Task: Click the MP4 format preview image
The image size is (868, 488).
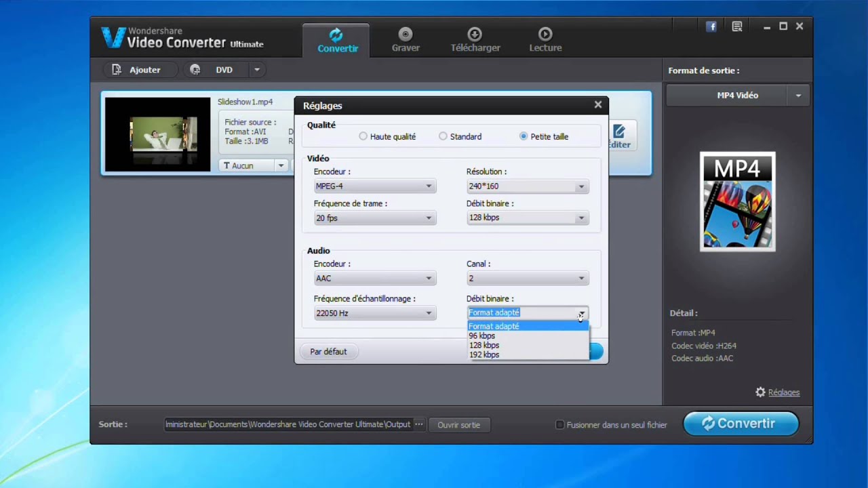Action: pyautogui.click(x=738, y=201)
